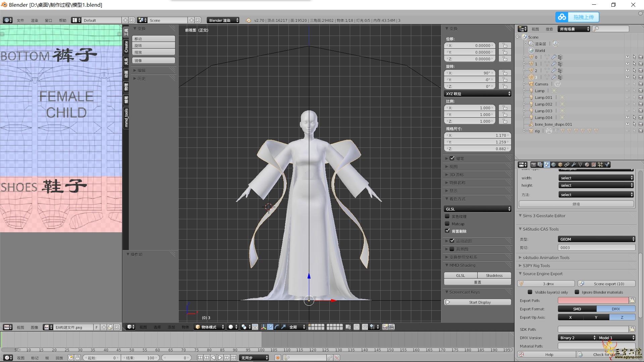Image resolution: width=644 pixels, height=362 pixels.
Task: Check Ignore Blender materials option
Action: [577, 292]
